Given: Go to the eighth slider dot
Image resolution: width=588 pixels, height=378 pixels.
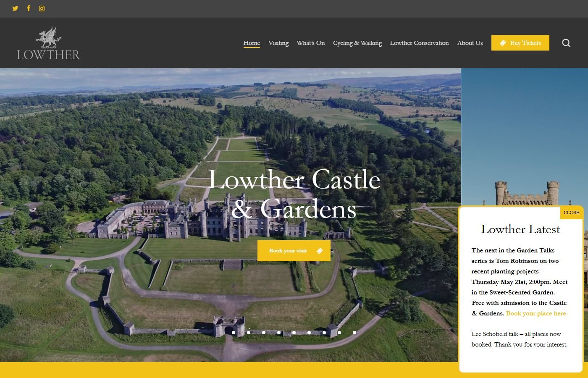Looking at the screenshot, I should [339, 333].
